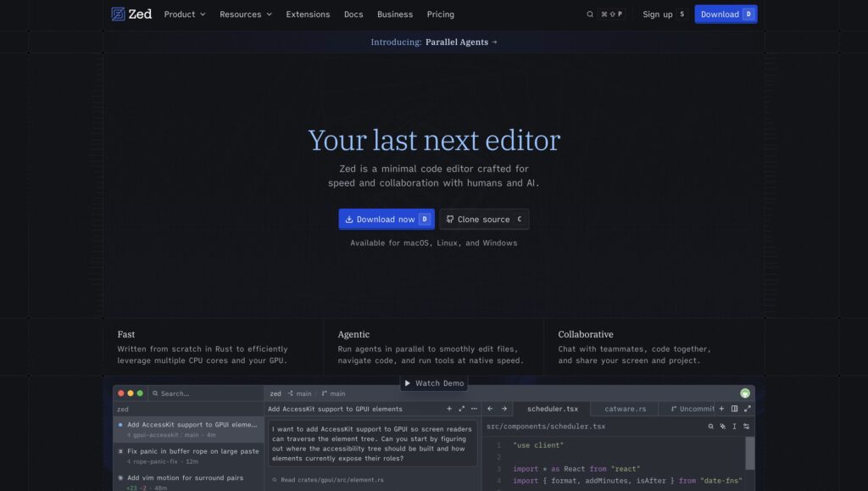
Task: Click the editor vertical scrollbar
Action: 750,454
